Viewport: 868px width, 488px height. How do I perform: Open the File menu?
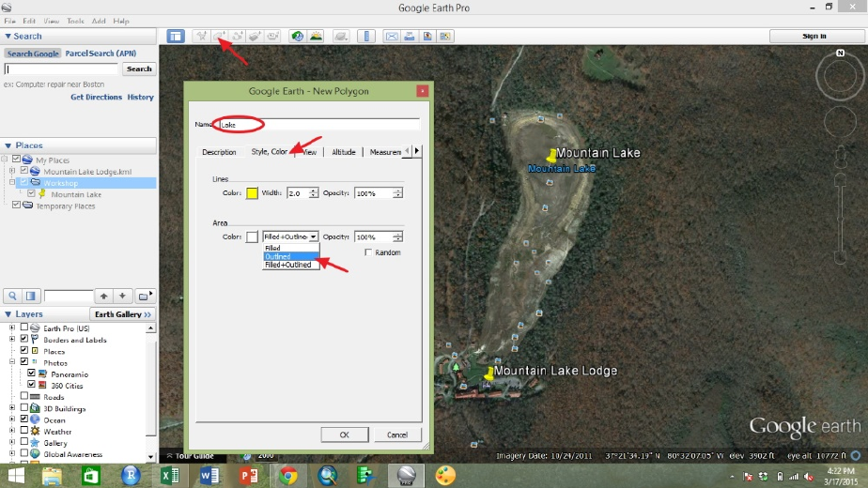point(10,21)
